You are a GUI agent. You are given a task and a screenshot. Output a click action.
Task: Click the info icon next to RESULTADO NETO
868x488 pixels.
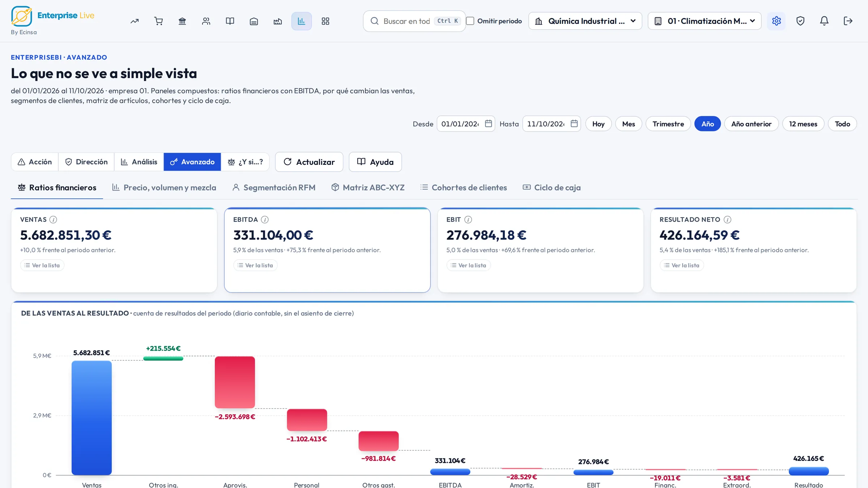pos(727,219)
